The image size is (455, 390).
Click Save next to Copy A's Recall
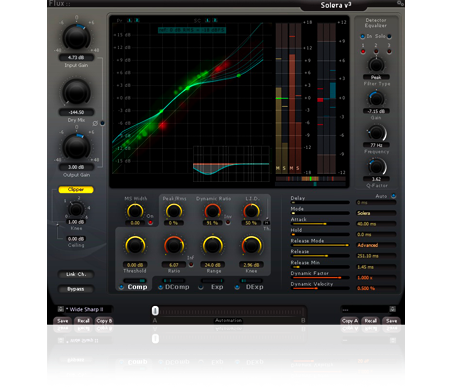point(391,321)
